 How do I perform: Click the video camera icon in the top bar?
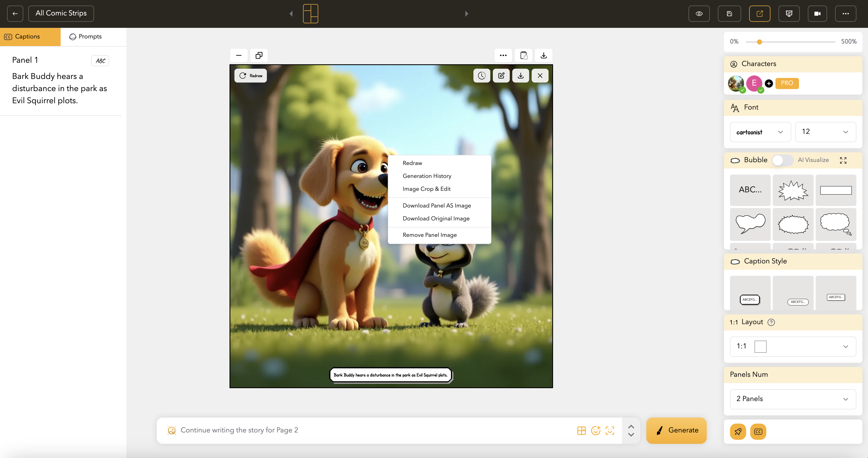(817, 13)
